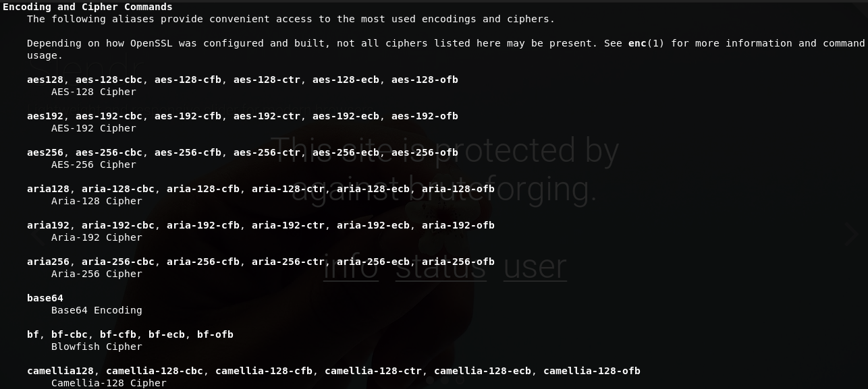Screen dimensions: 868x389
Task: Click the previous slide left chevron arrow
Action: tap(38, 237)
